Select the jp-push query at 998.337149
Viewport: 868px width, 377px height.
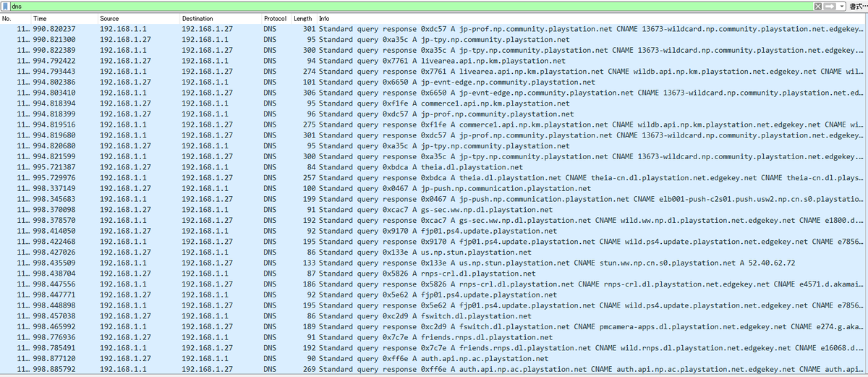pyautogui.click(x=431, y=188)
